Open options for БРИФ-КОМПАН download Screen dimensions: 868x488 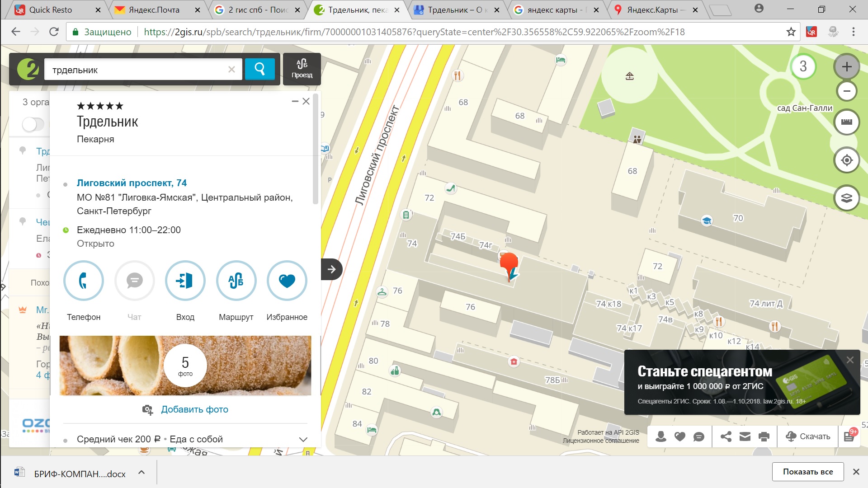142,472
